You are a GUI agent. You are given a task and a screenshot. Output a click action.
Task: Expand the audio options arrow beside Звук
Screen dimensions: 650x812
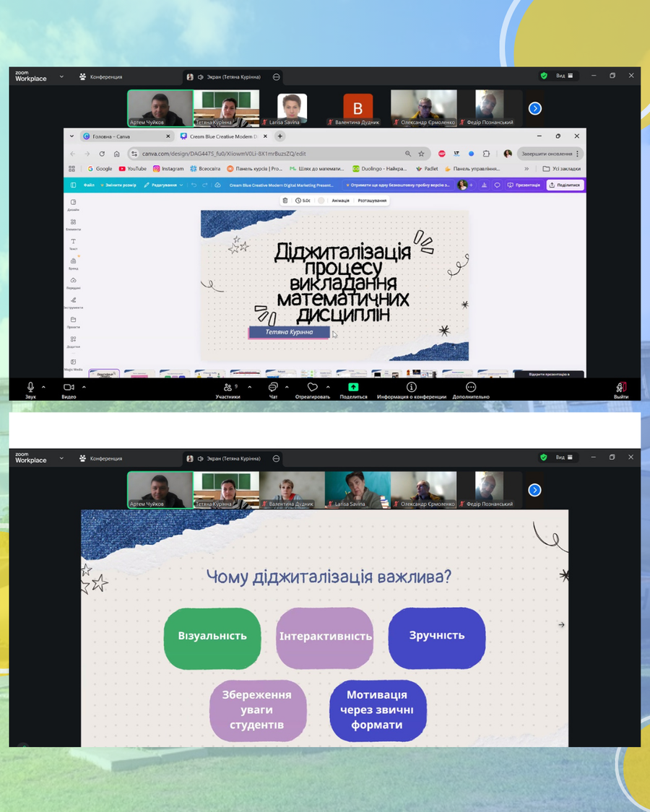click(44, 388)
